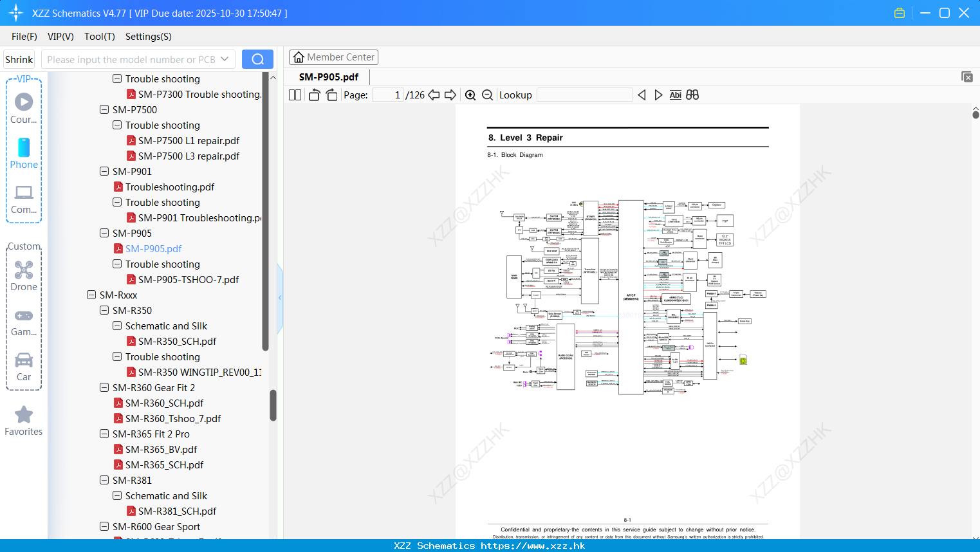Image resolution: width=980 pixels, height=552 pixels.
Task: Rotate page counterclockwise
Action: click(314, 95)
